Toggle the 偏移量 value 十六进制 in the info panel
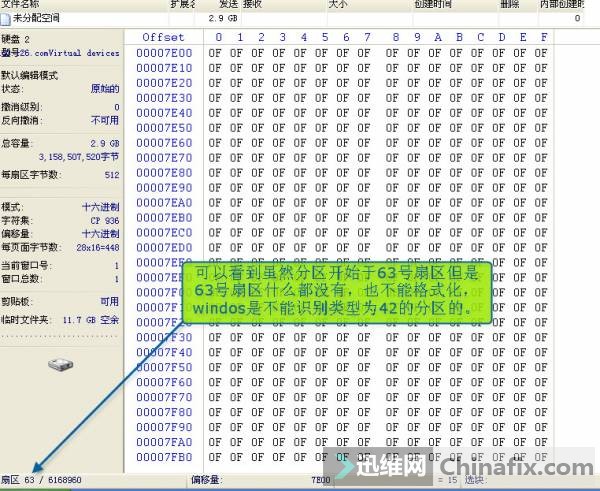The height and width of the screenshot is (491, 600). (x=101, y=233)
